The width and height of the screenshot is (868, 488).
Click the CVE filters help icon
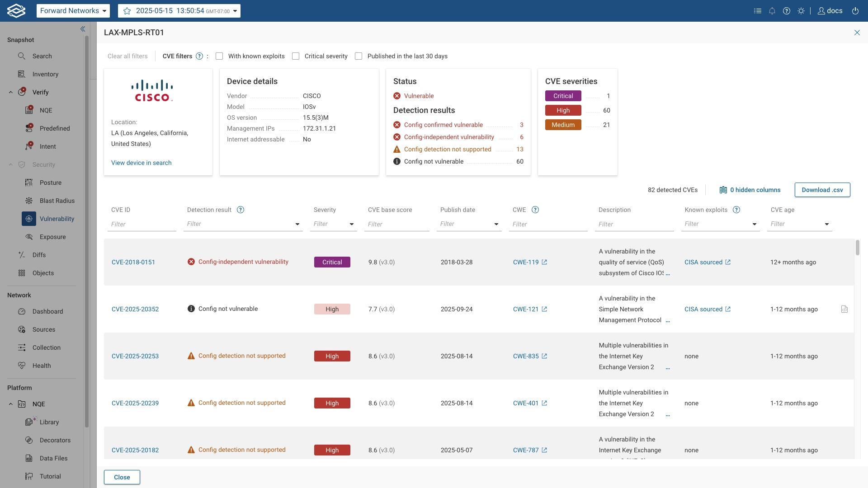199,56
